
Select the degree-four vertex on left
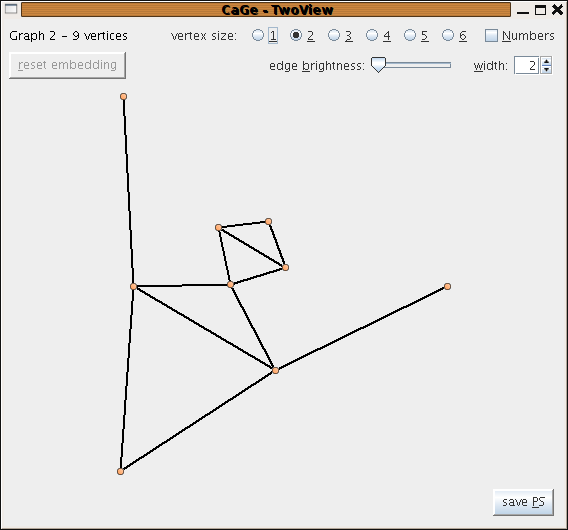133,286
